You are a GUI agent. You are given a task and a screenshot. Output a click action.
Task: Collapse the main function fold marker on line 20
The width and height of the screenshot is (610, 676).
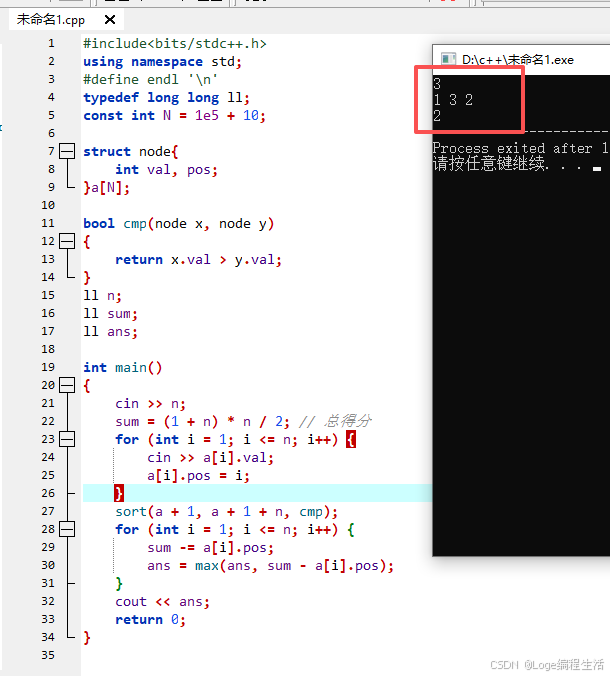(x=67, y=385)
